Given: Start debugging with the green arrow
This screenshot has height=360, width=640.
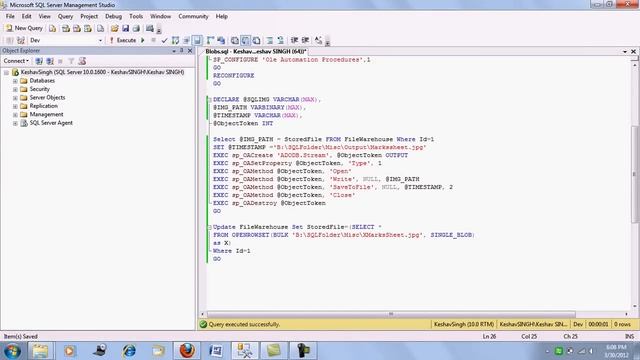Looking at the screenshot, I should coord(143,40).
